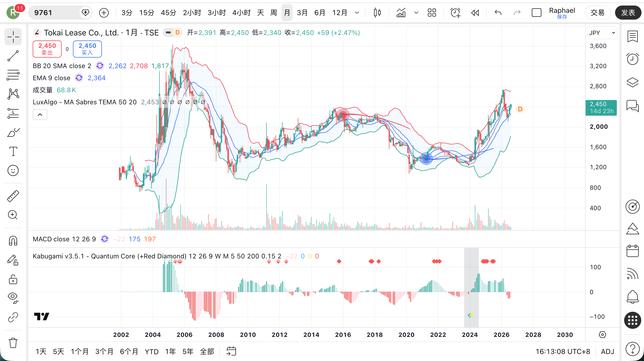Select the trend line drawing tool

tap(13, 56)
